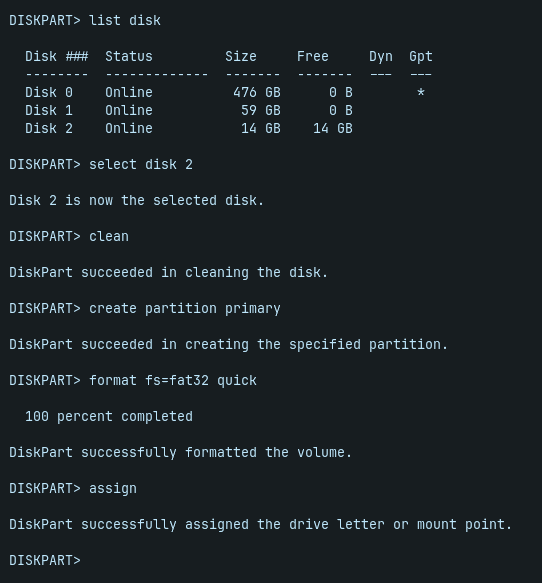542x583 pixels.
Task: Click the final empty DISKPART prompt
Action: coord(45,560)
